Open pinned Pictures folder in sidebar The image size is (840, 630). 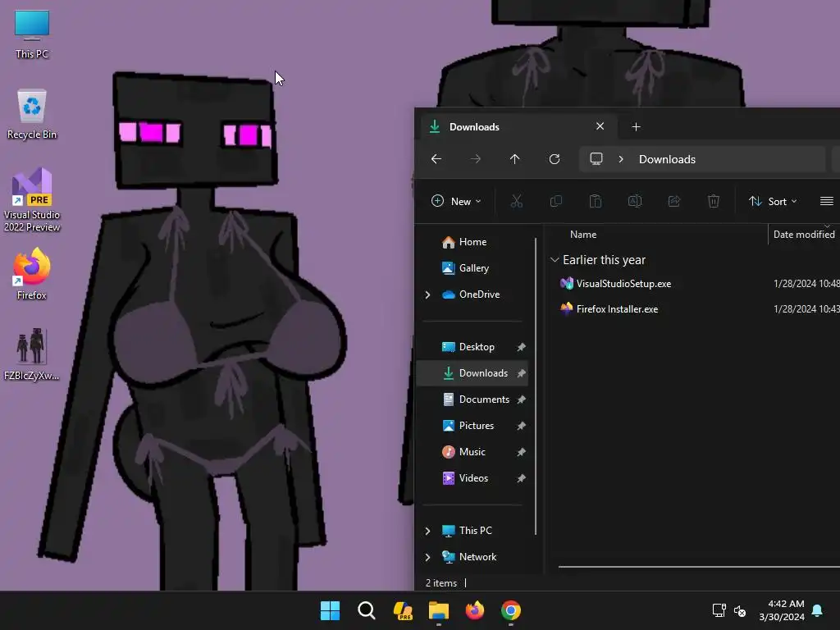pyautogui.click(x=468, y=426)
